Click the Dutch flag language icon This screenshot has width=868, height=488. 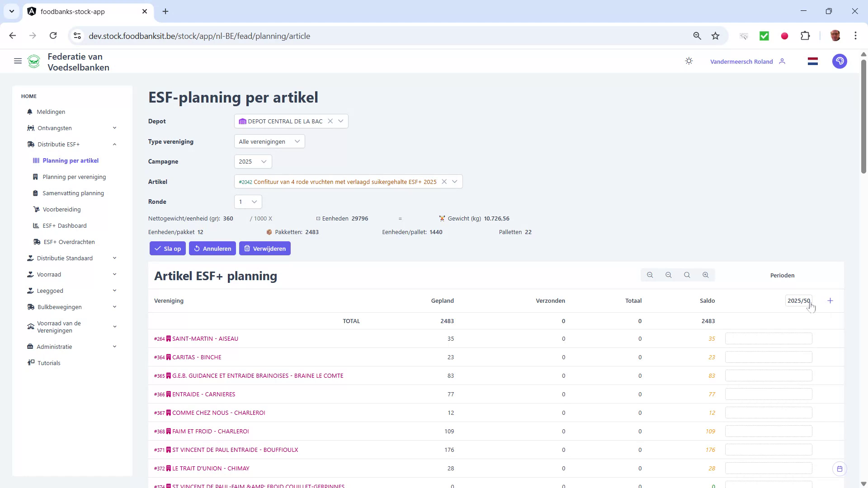click(812, 61)
